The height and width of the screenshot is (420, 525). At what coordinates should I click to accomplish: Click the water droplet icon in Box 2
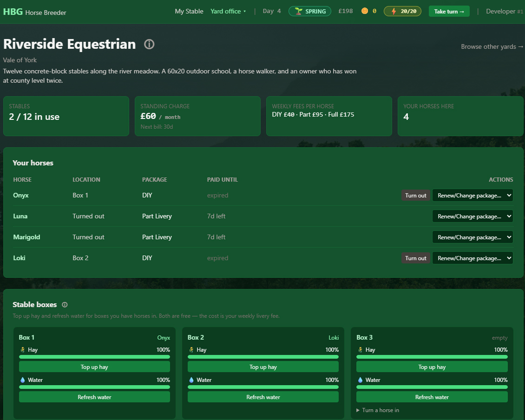(x=191, y=380)
